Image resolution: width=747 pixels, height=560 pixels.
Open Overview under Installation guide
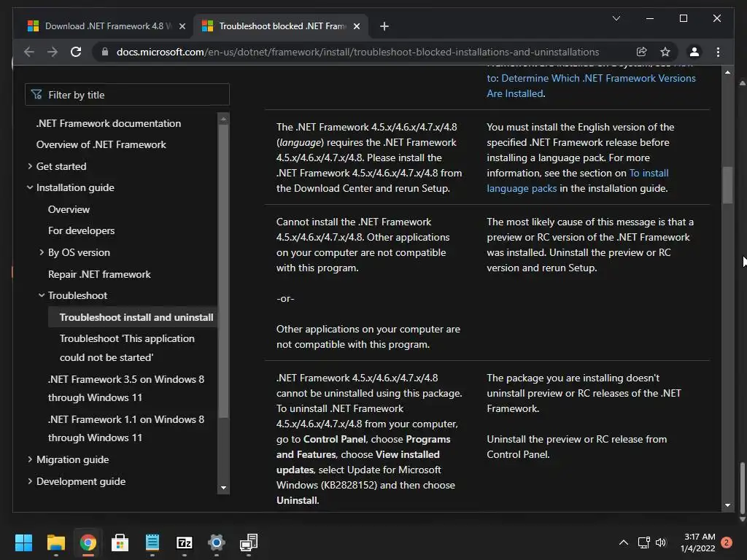tap(69, 209)
